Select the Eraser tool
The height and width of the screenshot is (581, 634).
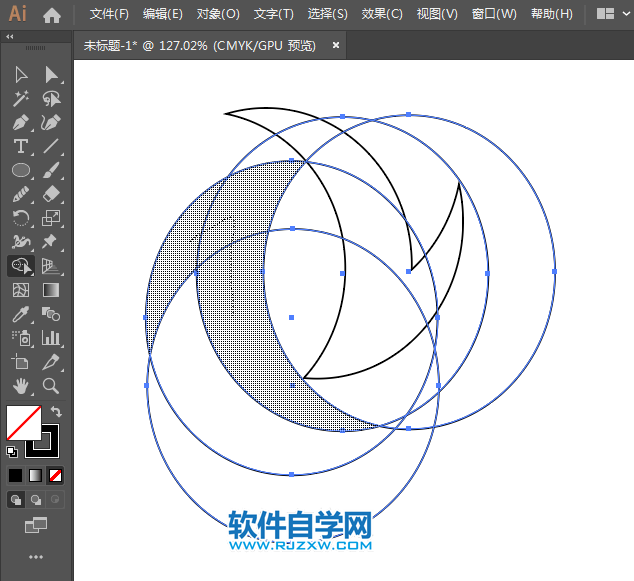pos(51,194)
